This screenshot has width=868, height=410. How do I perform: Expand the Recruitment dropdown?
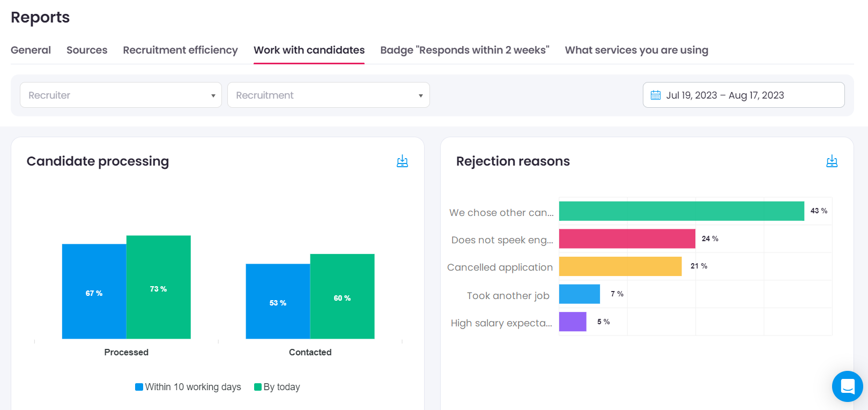(x=328, y=95)
